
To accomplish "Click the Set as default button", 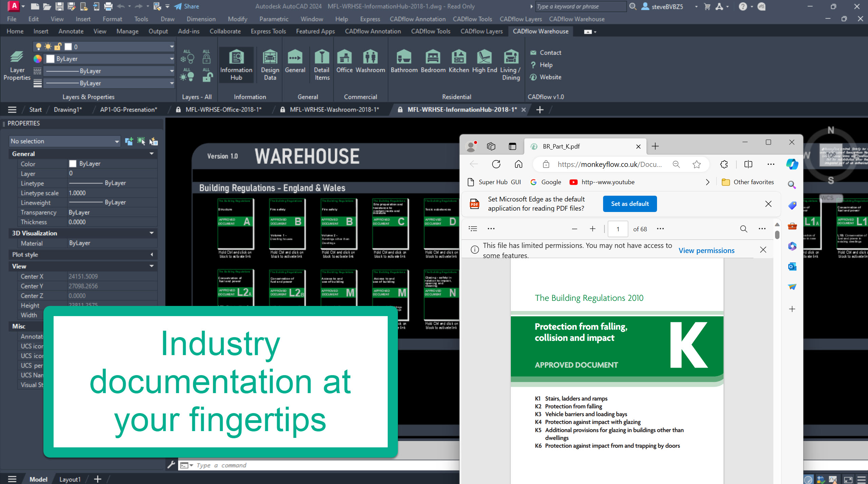I will [x=630, y=204].
